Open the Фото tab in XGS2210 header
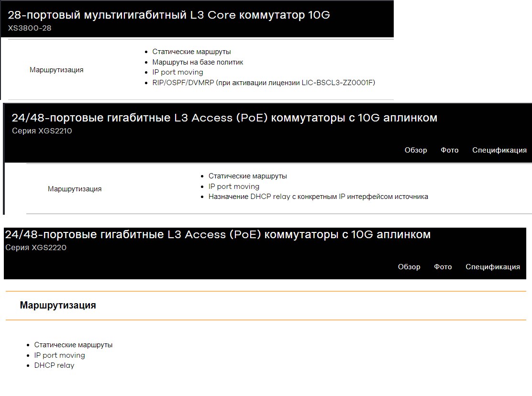 point(449,150)
